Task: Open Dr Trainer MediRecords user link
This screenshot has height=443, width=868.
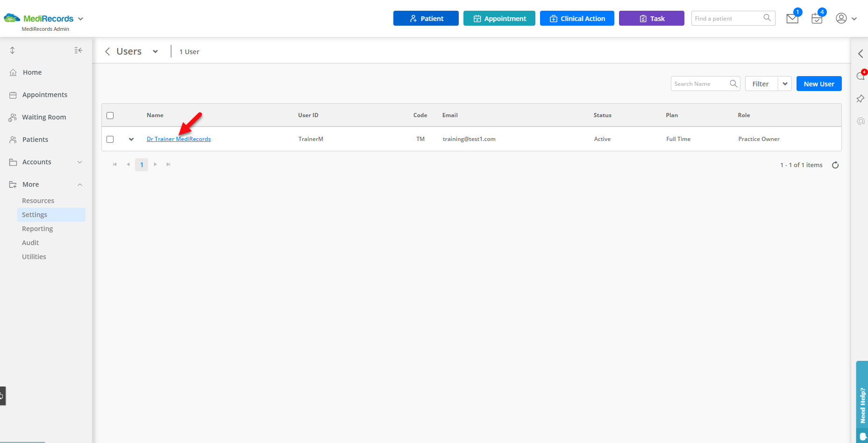Action: (x=178, y=139)
